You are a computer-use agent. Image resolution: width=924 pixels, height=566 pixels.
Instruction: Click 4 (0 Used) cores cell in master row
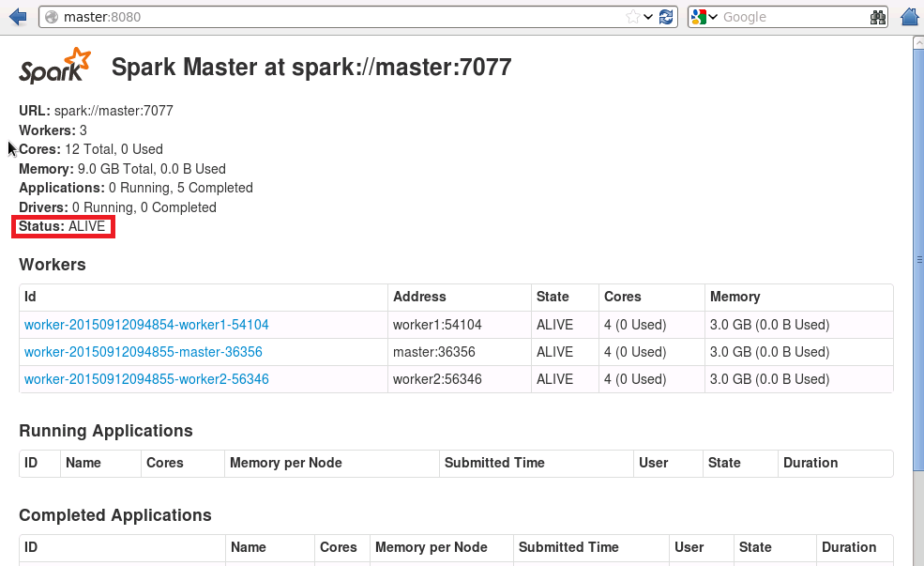[x=651, y=352]
